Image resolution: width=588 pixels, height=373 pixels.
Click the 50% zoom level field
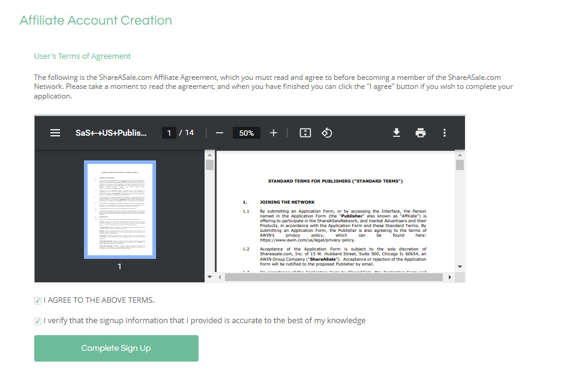pos(247,133)
